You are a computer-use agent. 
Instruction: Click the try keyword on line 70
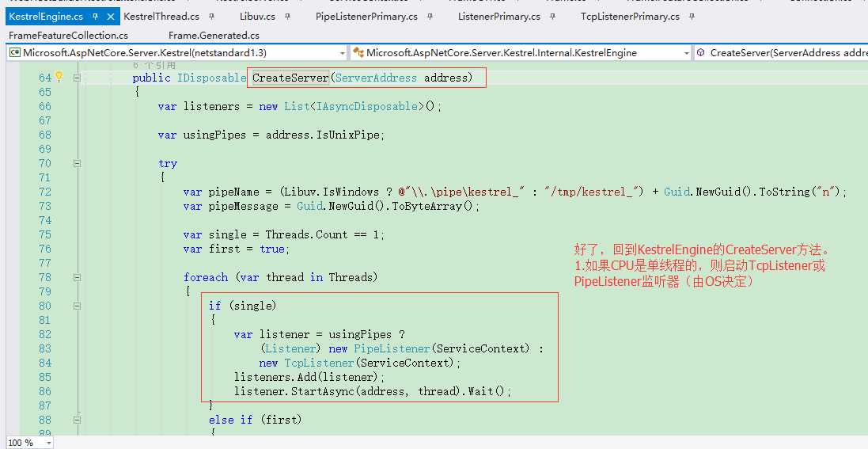[168, 163]
